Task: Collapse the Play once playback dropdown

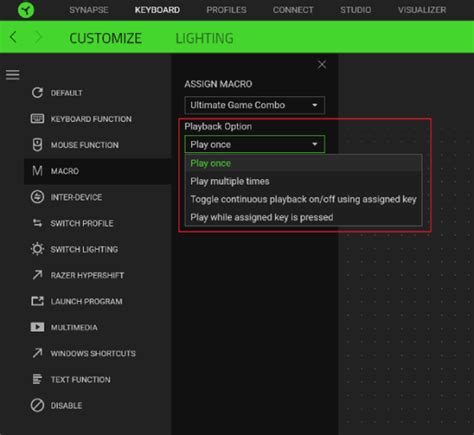Action: pyautogui.click(x=255, y=144)
